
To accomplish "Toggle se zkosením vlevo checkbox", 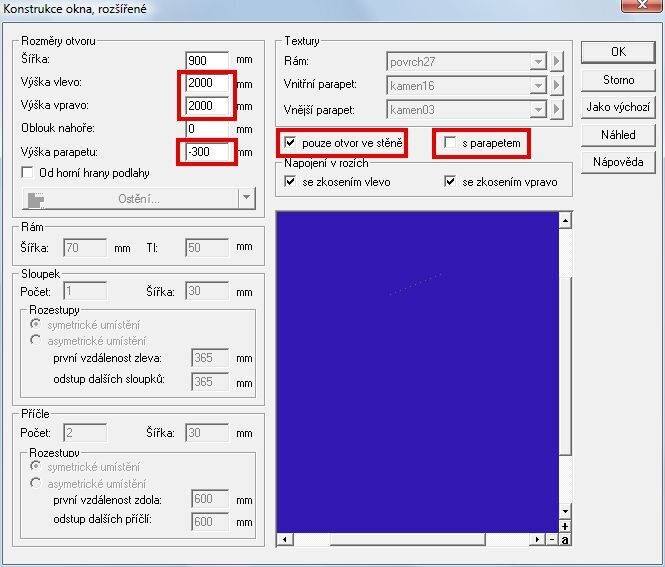I will click(290, 182).
